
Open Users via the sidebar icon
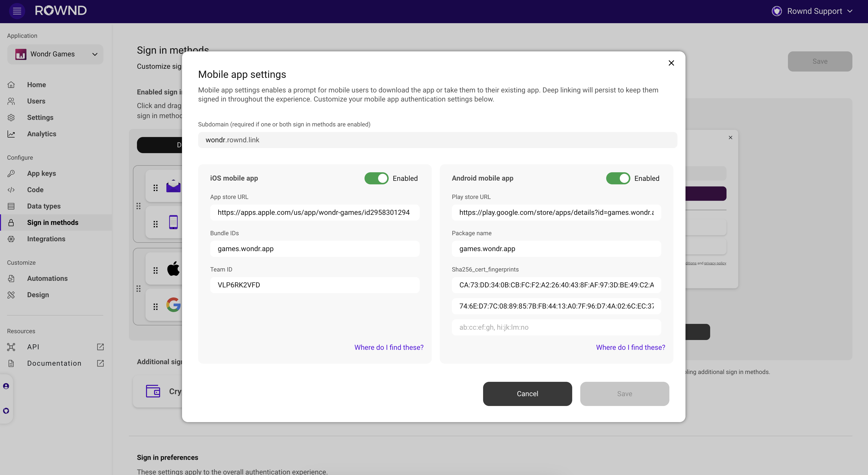coord(12,101)
